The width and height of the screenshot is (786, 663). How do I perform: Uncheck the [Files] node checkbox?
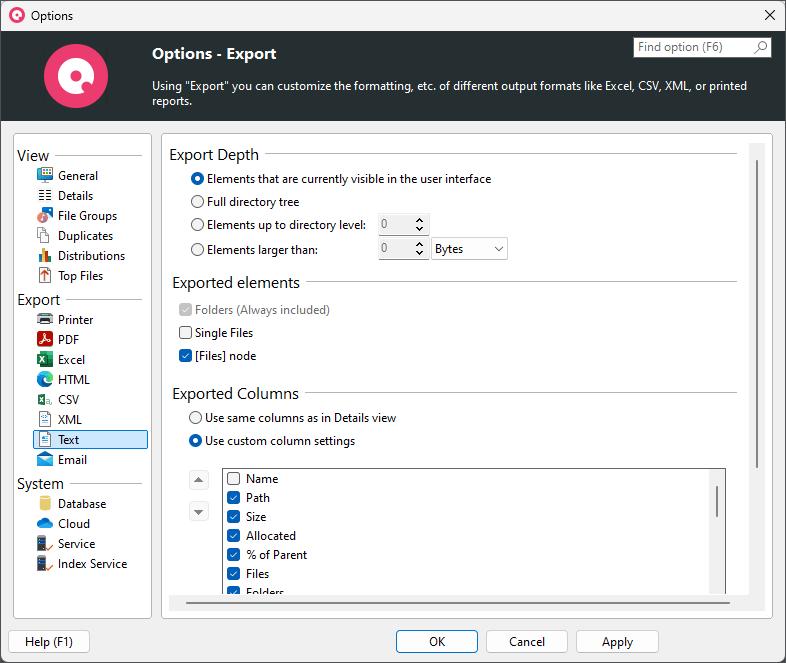pos(185,356)
